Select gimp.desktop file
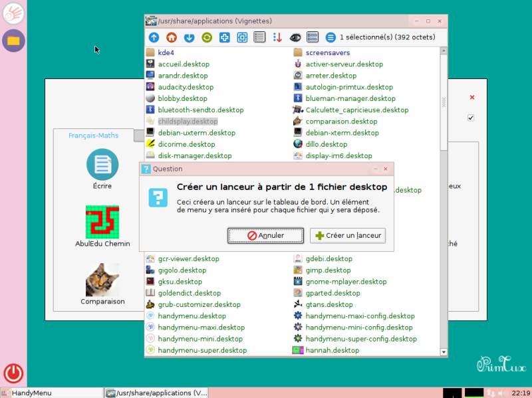 (328, 270)
